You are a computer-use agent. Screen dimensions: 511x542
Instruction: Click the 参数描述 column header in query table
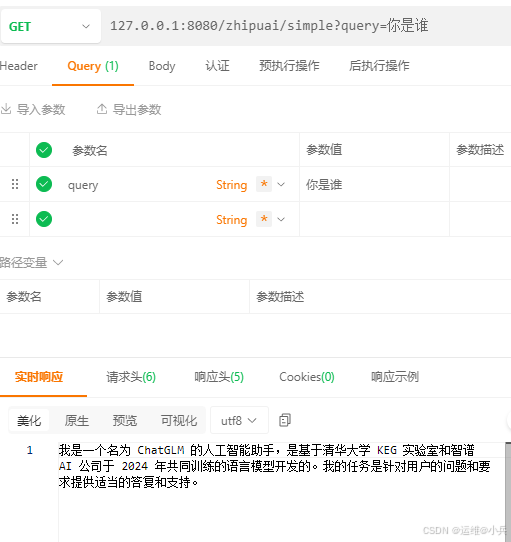click(480, 150)
